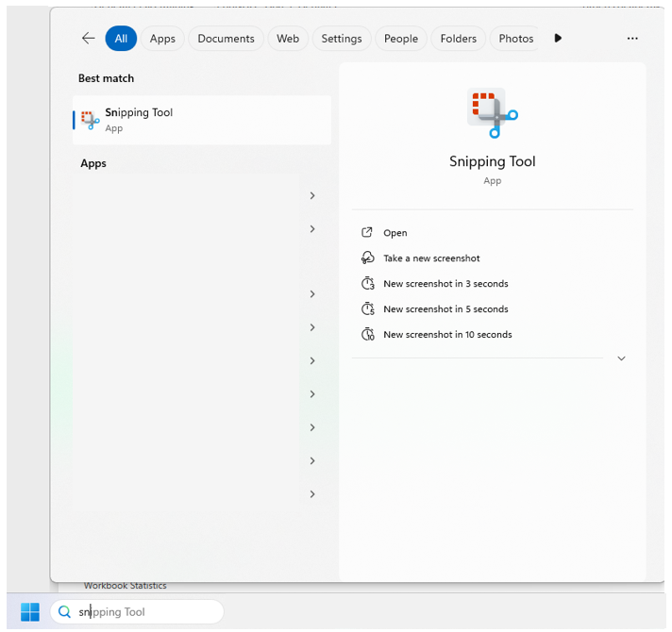Start New screenshot in 5 seconds
The height and width of the screenshot is (632, 672).
pyautogui.click(x=434, y=308)
